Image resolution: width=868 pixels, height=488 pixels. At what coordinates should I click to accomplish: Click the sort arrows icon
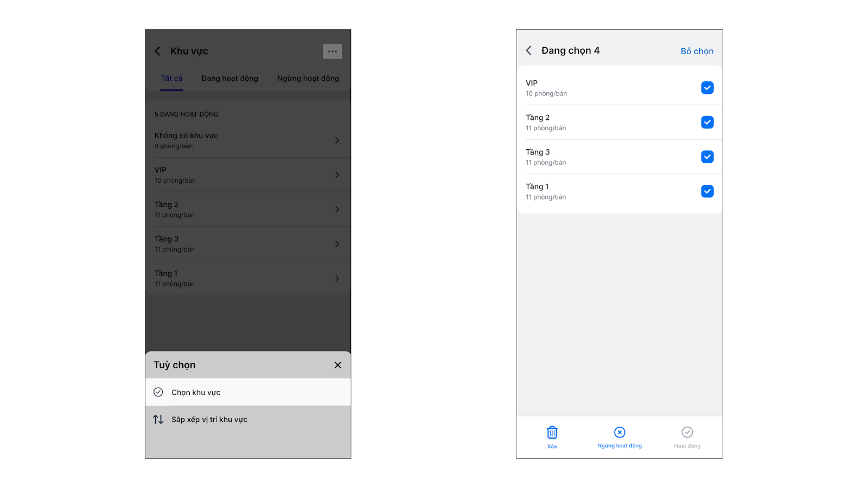(x=158, y=419)
